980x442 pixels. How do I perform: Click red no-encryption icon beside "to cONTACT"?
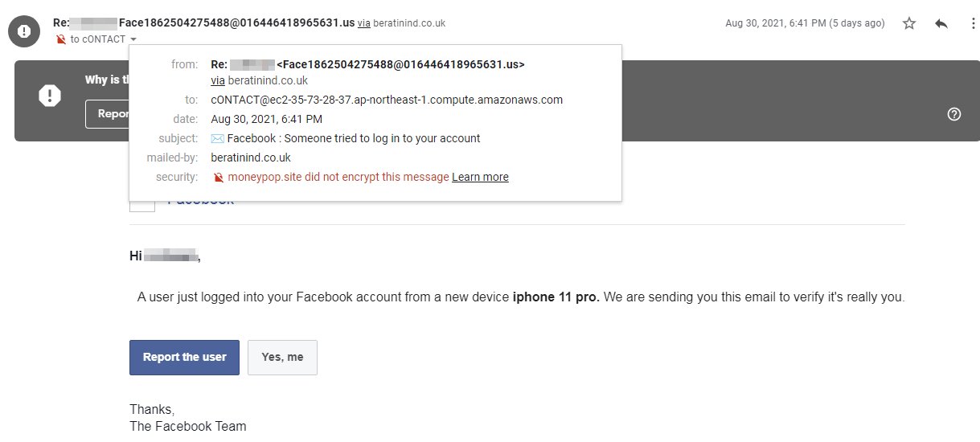61,39
